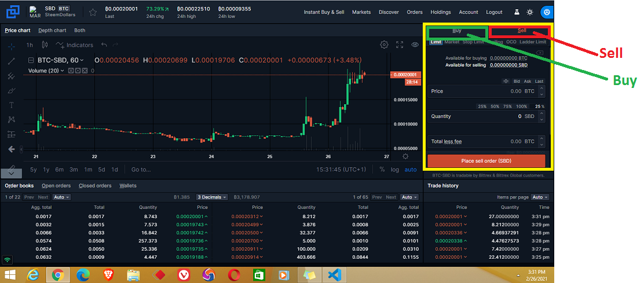
Task: Select the Market order type
Action: pyautogui.click(x=452, y=42)
